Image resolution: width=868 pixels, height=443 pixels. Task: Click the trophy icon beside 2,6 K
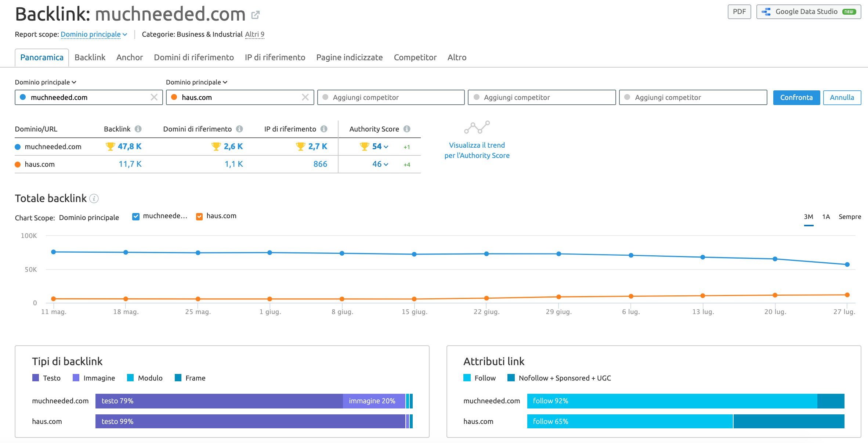pos(216,147)
